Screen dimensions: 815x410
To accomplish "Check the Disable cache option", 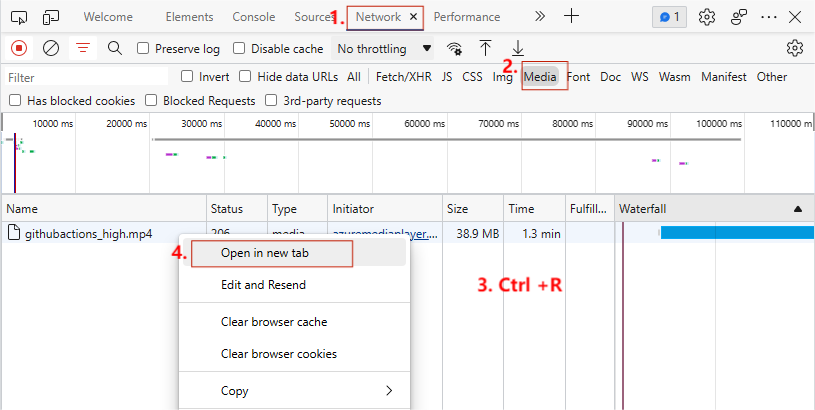I will (239, 48).
